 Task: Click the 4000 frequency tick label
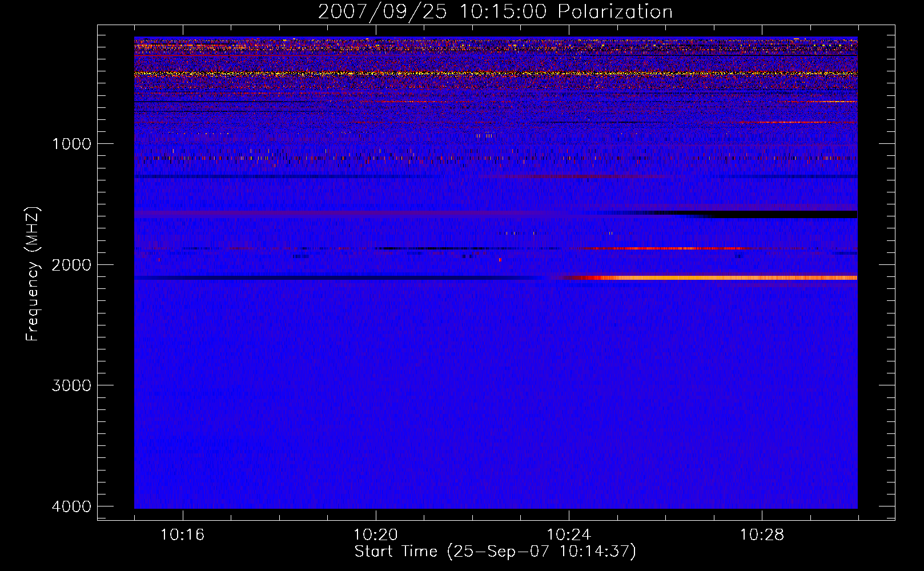coord(71,506)
